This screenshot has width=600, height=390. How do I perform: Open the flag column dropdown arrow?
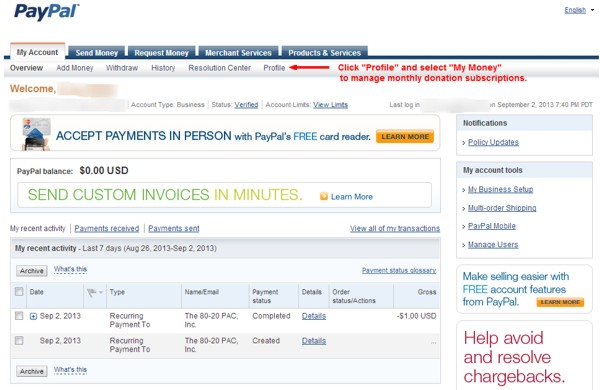[101, 292]
